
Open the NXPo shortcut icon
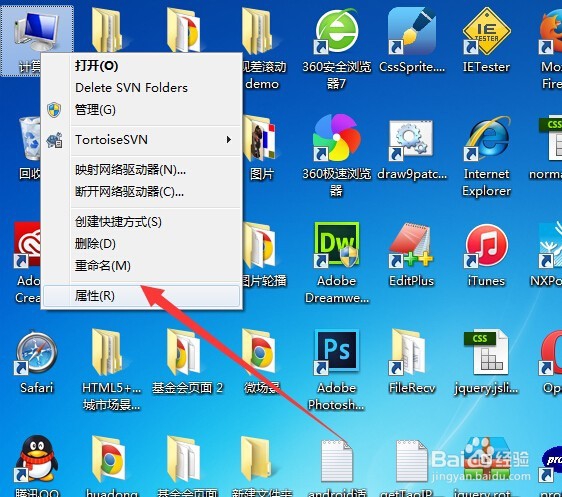pyautogui.click(x=551, y=245)
